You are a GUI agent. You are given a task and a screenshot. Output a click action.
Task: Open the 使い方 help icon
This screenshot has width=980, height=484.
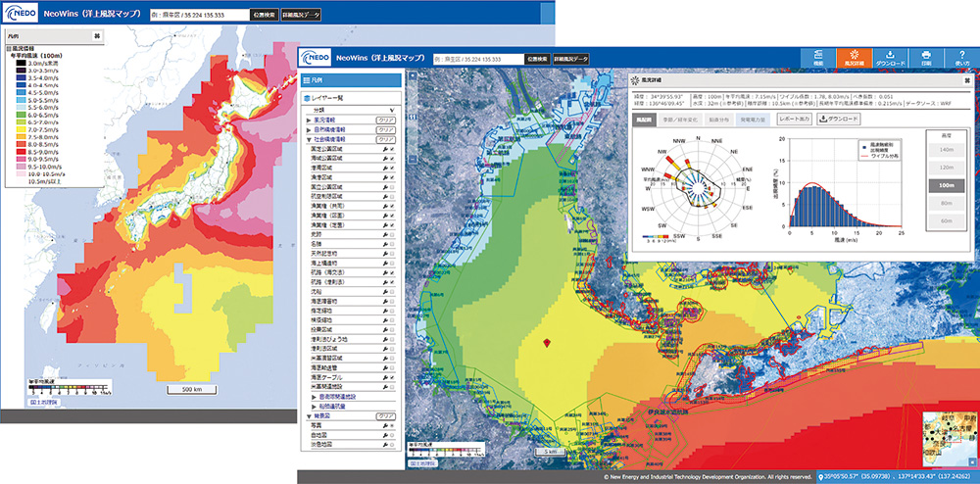pos(961,57)
